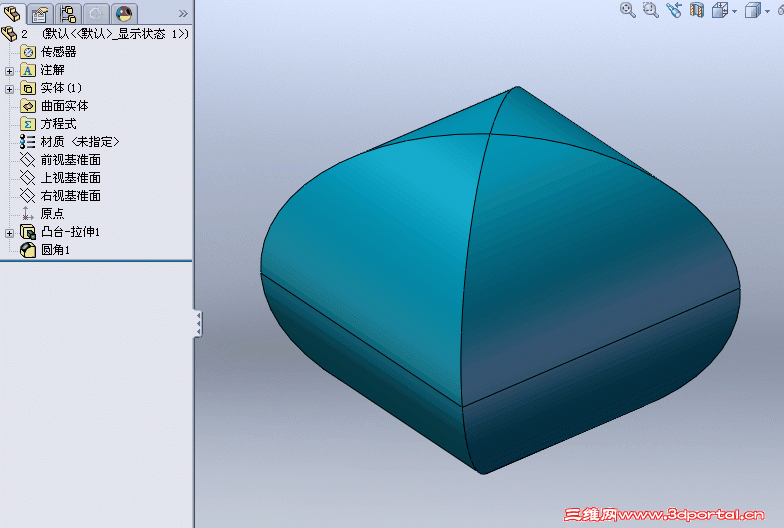Select the 前视基准面 front plane label
The image size is (784, 528).
[x=70, y=160]
